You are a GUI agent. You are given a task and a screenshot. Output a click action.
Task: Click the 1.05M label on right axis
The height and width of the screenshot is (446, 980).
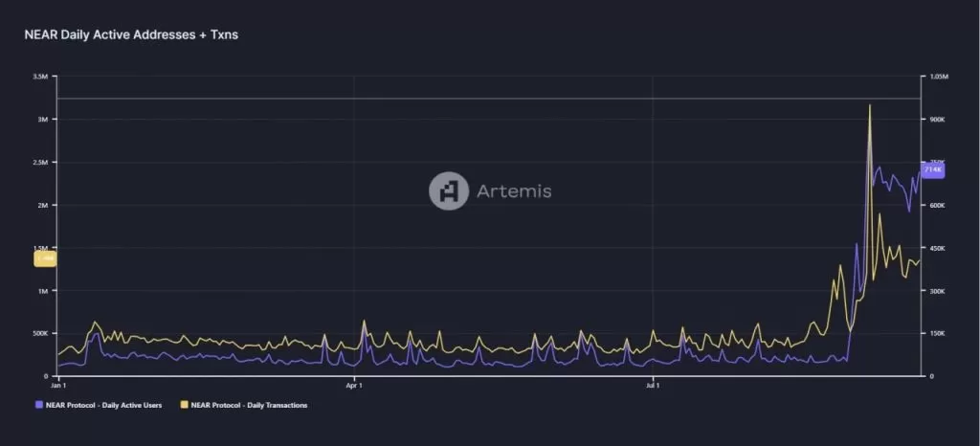click(937, 77)
